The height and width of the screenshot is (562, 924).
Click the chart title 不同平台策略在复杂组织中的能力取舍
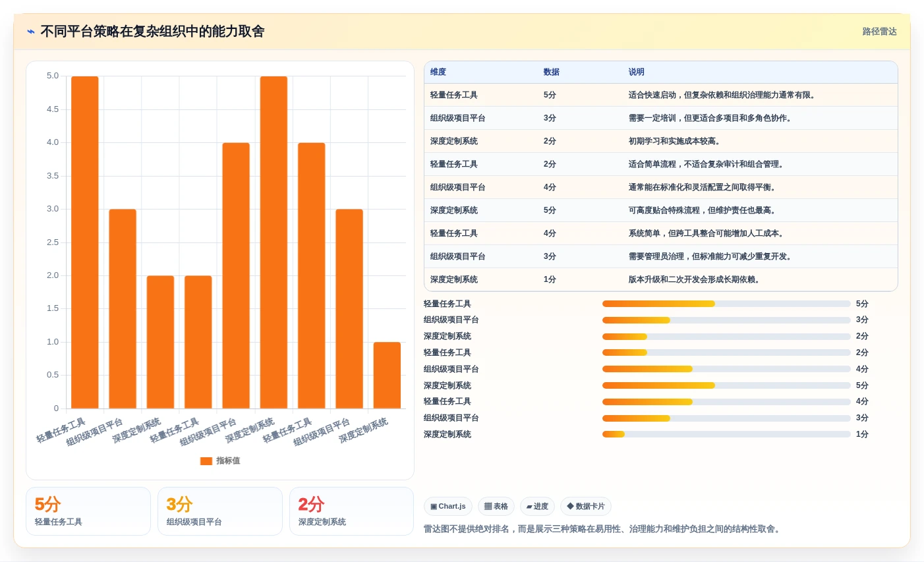pyautogui.click(x=152, y=32)
